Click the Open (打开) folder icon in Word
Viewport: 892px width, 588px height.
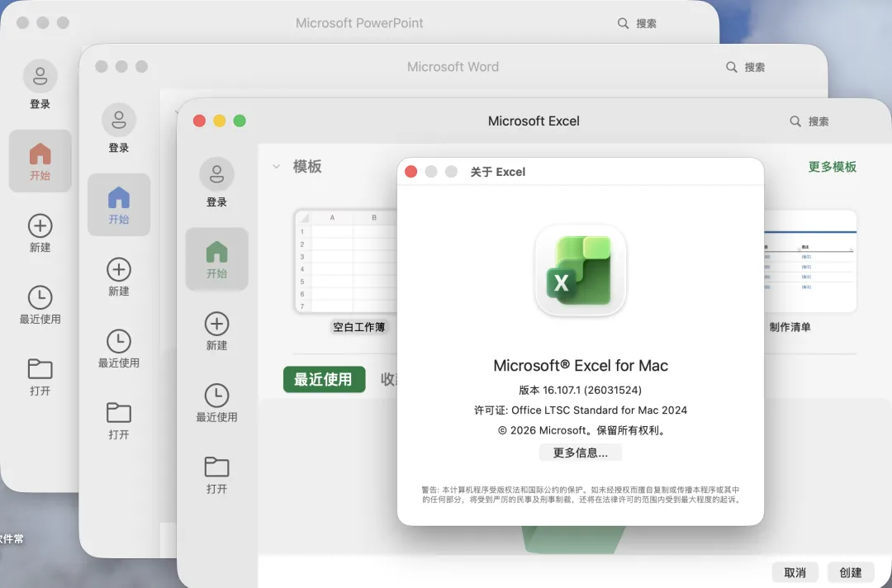coord(118,413)
